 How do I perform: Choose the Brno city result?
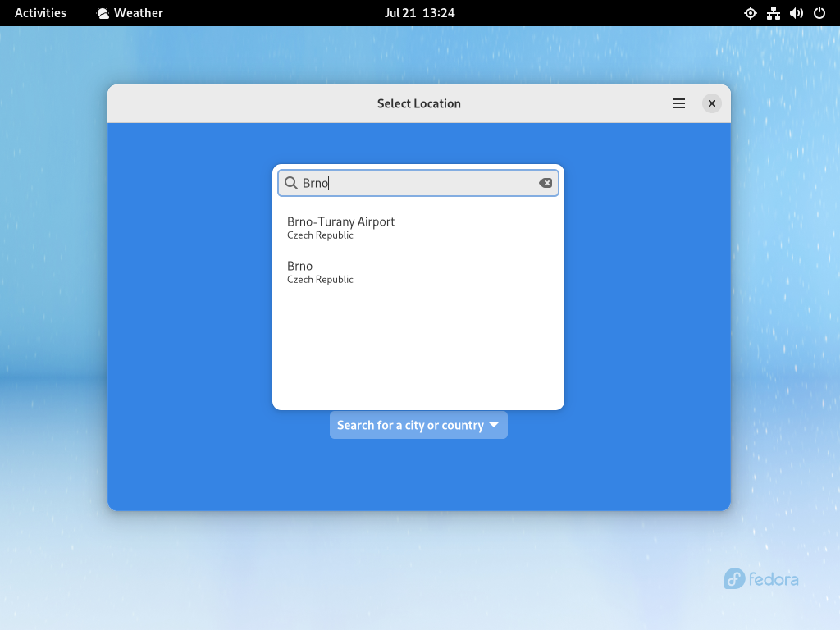(x=418, y=272)
